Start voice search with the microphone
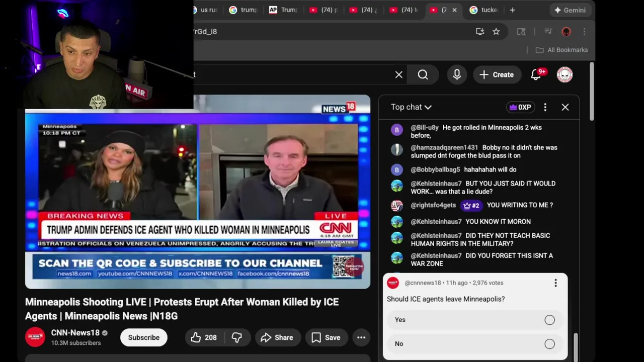 pos(457,75)
